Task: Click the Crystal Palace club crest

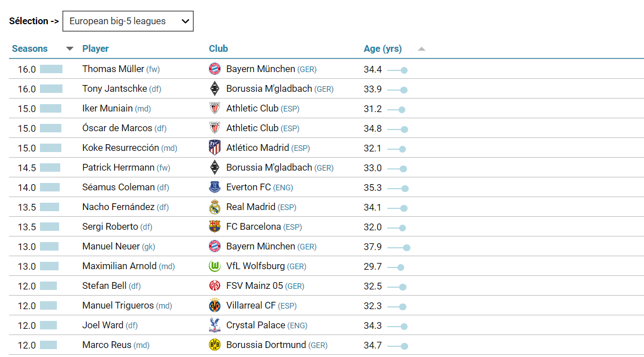Action: click(x=214, y=325)
